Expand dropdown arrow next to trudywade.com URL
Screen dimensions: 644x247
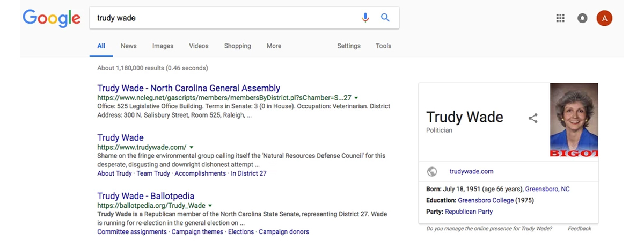click(x=191, y=147)
